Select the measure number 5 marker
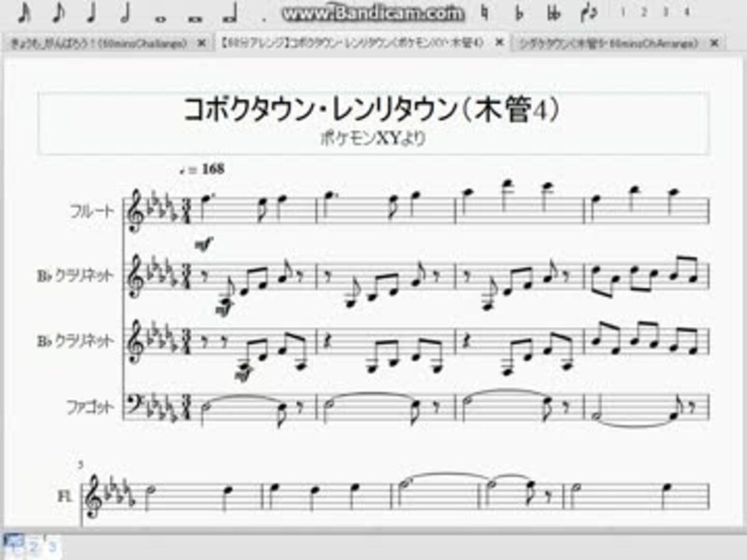This screenshot has width=747, height=560. point(81,464)
